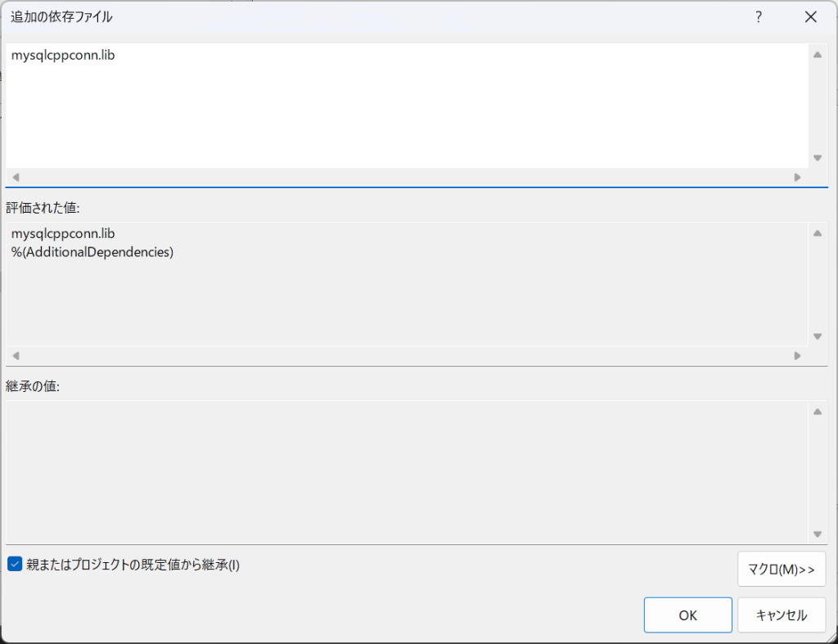Click the help question mark button
The image size is (838, 644).
coord(759,16)
